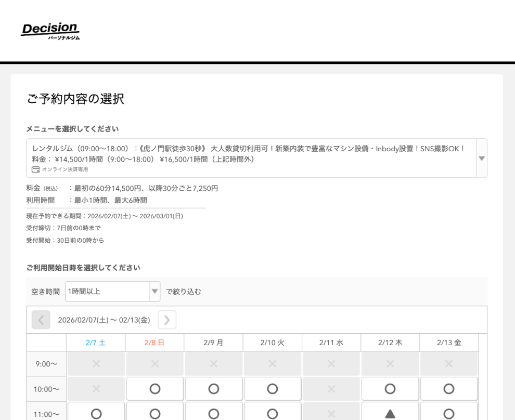
Task: Select the 10:00 ○ slot on 2/10
Action: pyautogui.click(x=273, y=388)
